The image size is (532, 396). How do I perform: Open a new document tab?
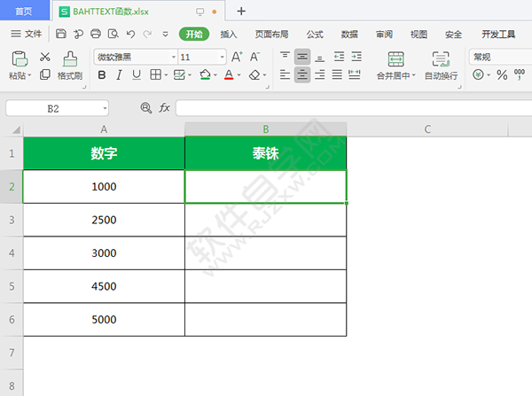(x=241, y=12)
